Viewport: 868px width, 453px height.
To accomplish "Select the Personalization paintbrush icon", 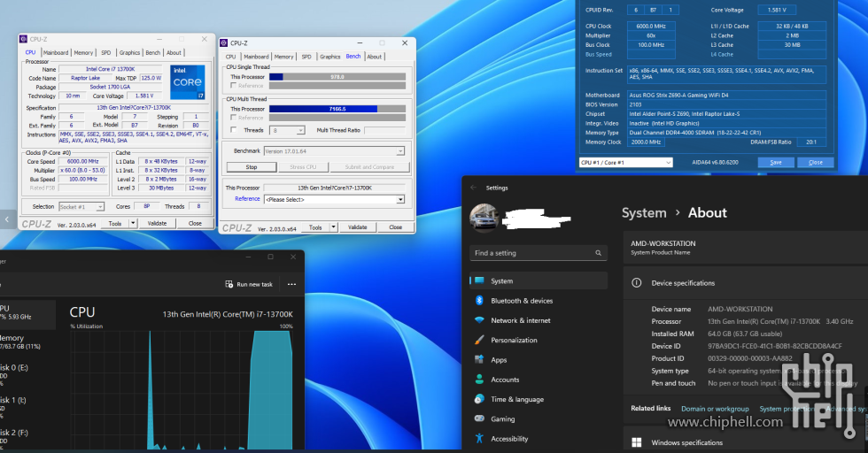I will 480,340.
